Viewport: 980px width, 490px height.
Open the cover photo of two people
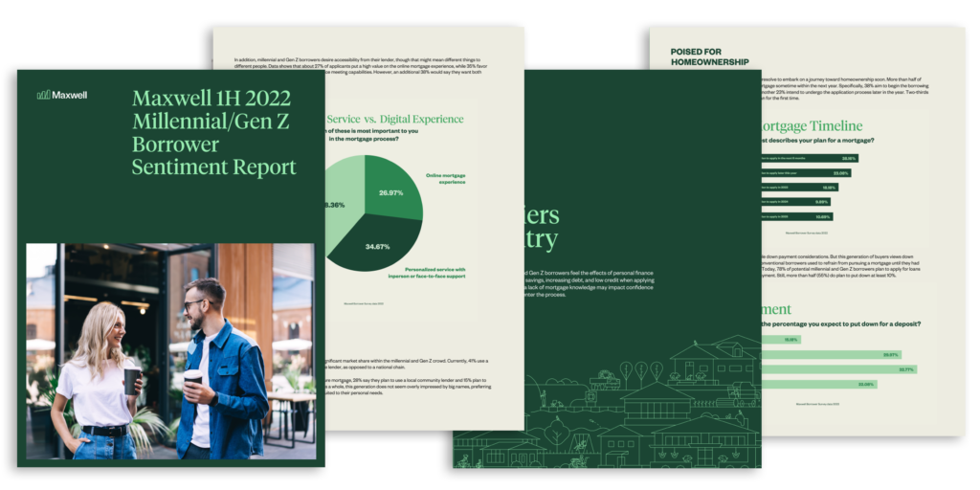coord(169,350)
